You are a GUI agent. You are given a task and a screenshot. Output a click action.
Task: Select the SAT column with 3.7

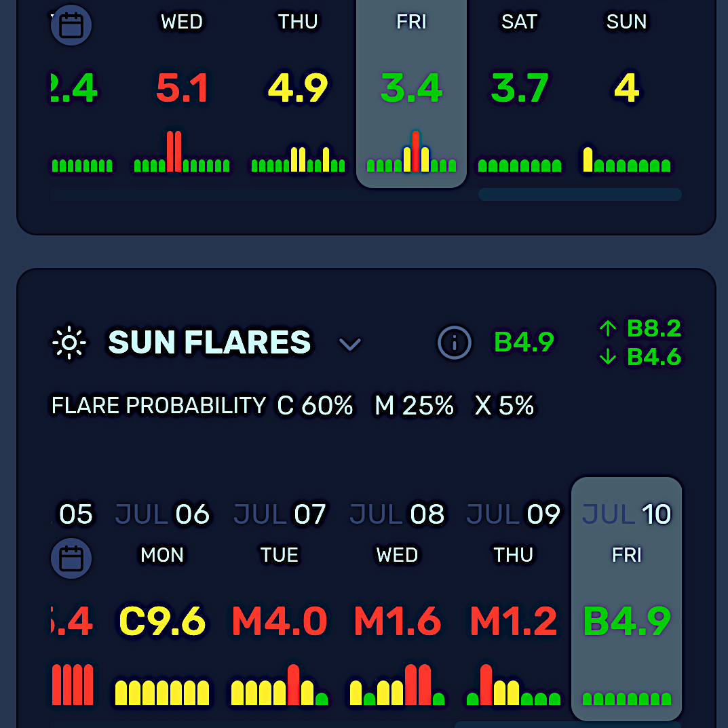[520, 93]
